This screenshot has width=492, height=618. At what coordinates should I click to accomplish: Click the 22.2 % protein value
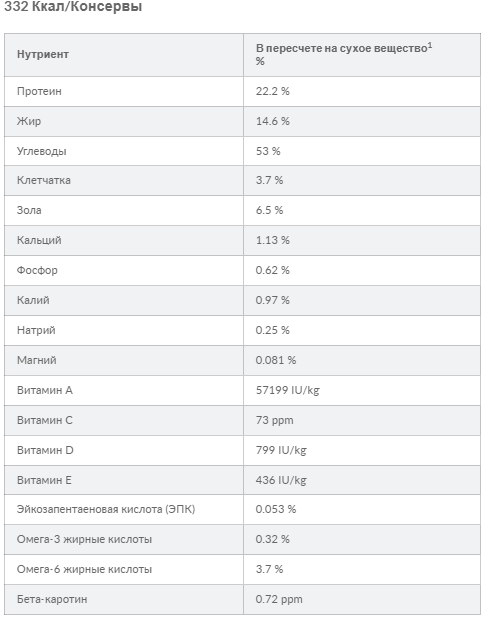pyautogui.click(x=272, y=91)
